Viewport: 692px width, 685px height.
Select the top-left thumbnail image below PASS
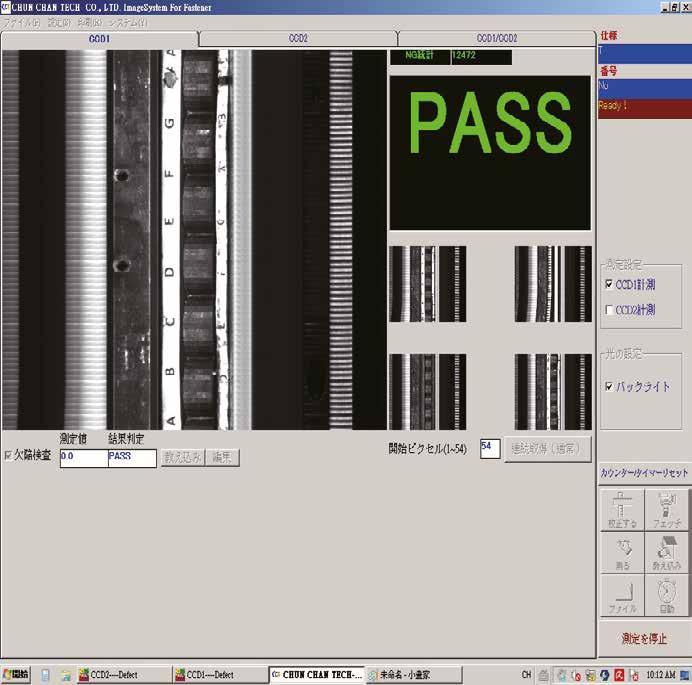click(x=427, y=284)
